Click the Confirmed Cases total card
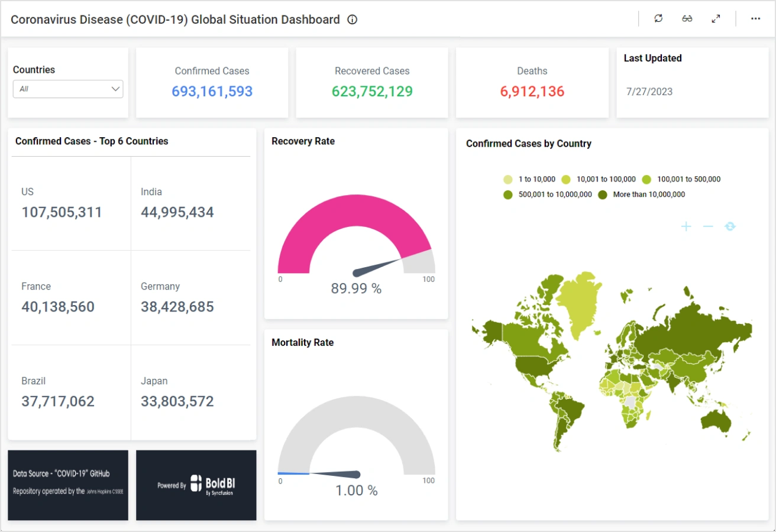The width and height of the screenshot is (776, 532). pyautogui.click(x=212, y=83)
